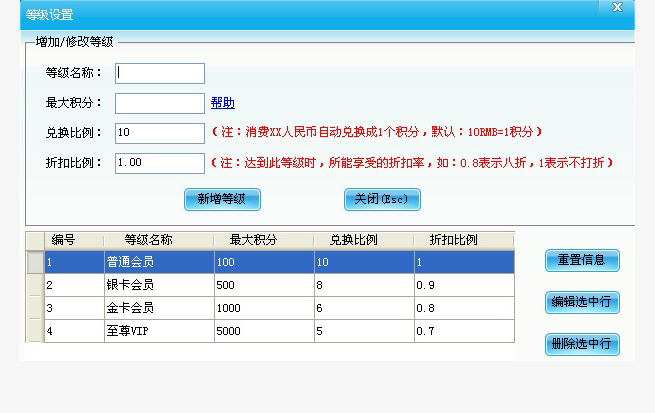Click the 等级名称 input field
The image size is (655, 413).
coord(160,73)
